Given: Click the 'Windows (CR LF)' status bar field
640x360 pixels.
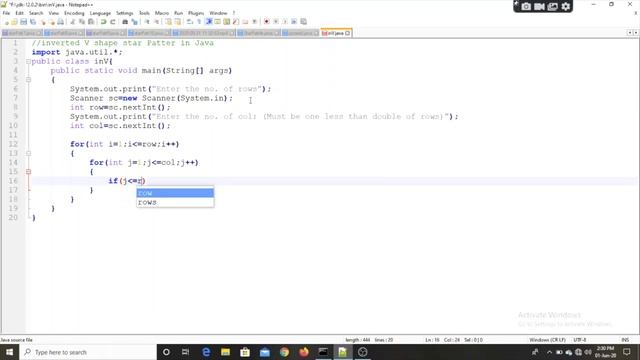Looking at the screenshot, I should 547,340.
